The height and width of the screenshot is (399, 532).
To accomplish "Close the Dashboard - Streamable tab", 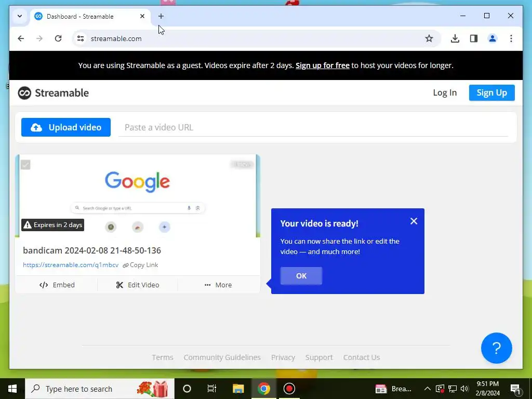I will click(142, 16).
